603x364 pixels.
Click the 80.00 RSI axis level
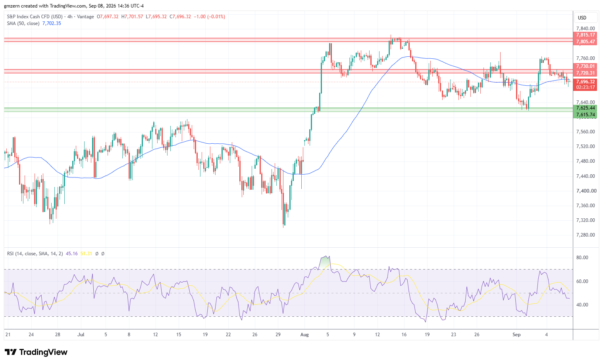[582, 258]
